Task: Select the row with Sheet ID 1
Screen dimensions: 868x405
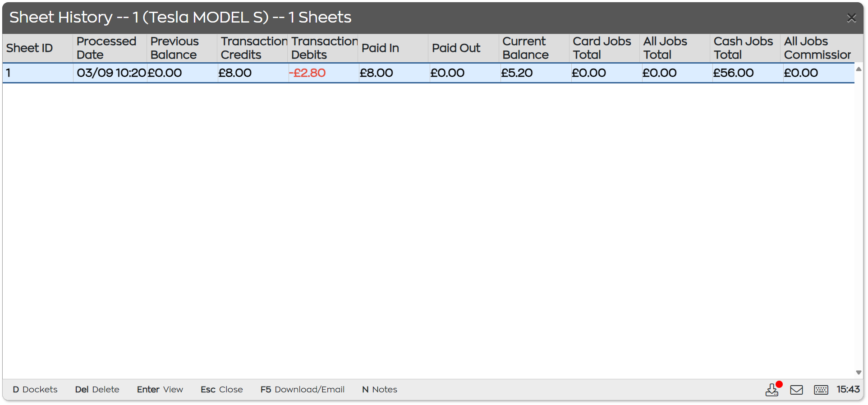Action: [428, 73]
